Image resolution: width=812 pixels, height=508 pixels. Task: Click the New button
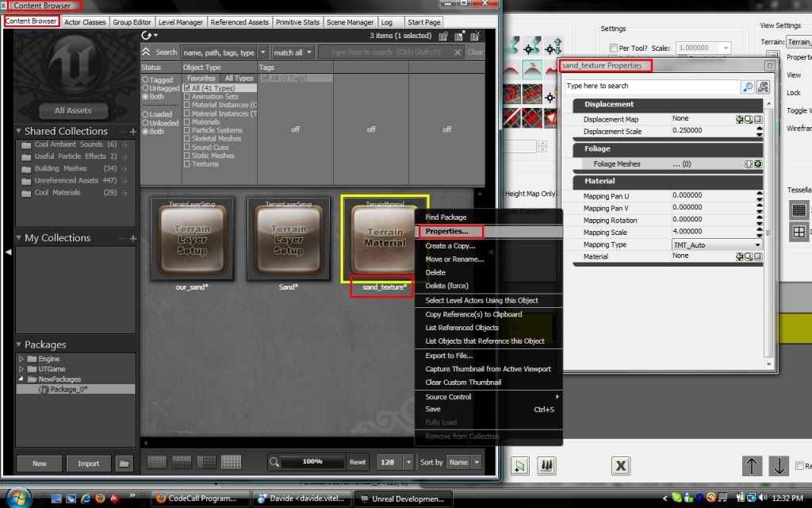(x=40, y=464)
